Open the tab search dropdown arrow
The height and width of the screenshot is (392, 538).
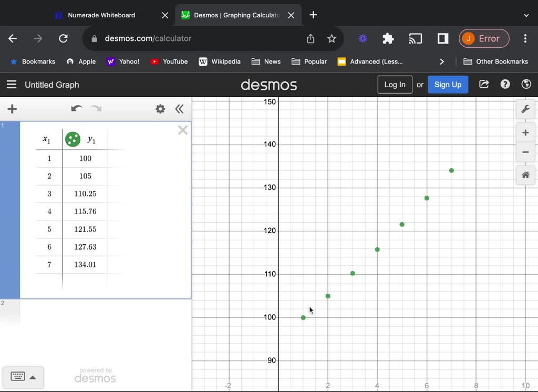pyautogui.click(x=526, y=15)
